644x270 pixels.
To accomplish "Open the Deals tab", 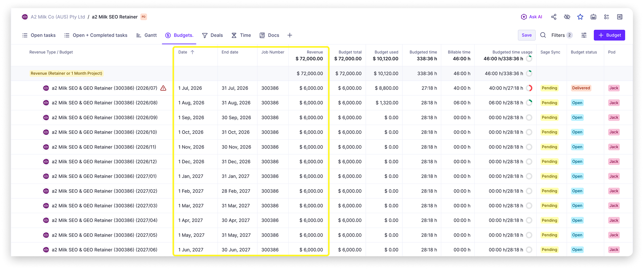I will coord(213,35).
